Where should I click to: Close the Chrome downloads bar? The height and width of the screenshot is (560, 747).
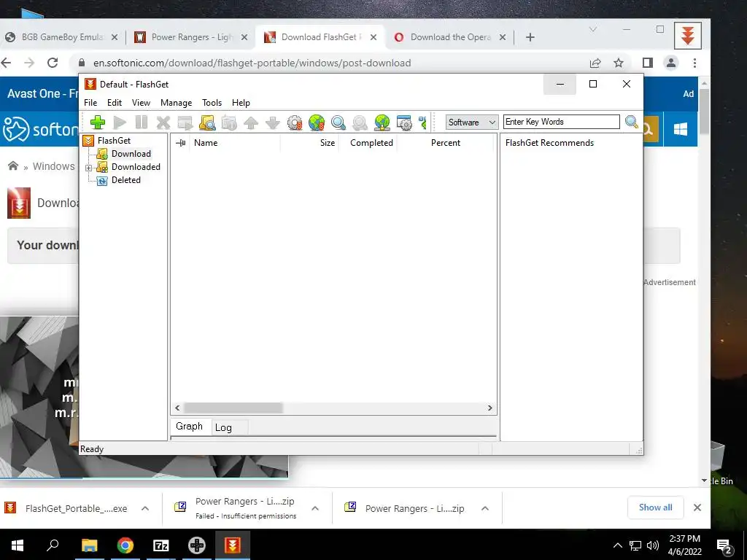[697, 507]
